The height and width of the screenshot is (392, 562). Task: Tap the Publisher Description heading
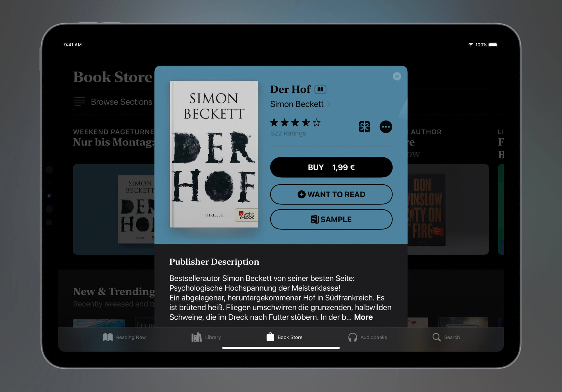point(214,262)
